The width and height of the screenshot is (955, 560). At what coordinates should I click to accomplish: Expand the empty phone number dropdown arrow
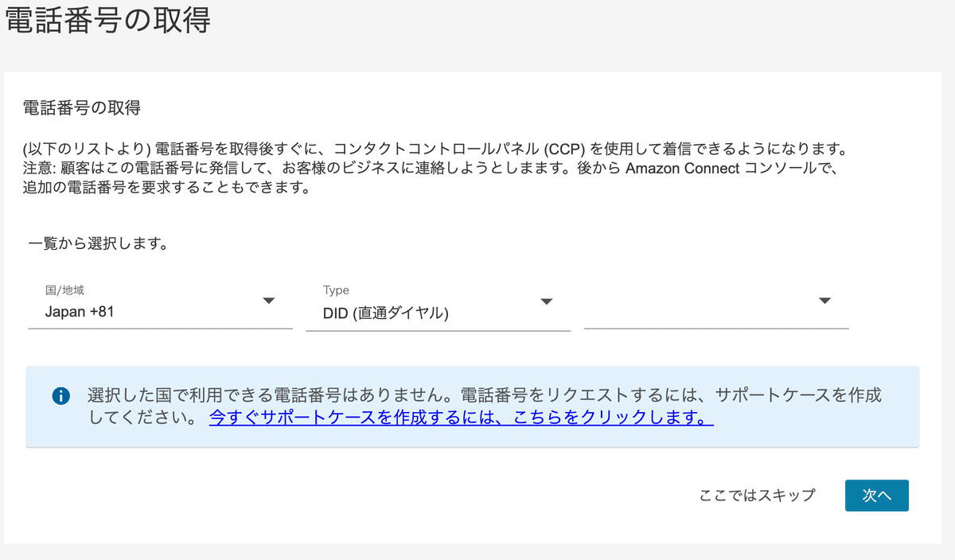(x=824, y=301)
